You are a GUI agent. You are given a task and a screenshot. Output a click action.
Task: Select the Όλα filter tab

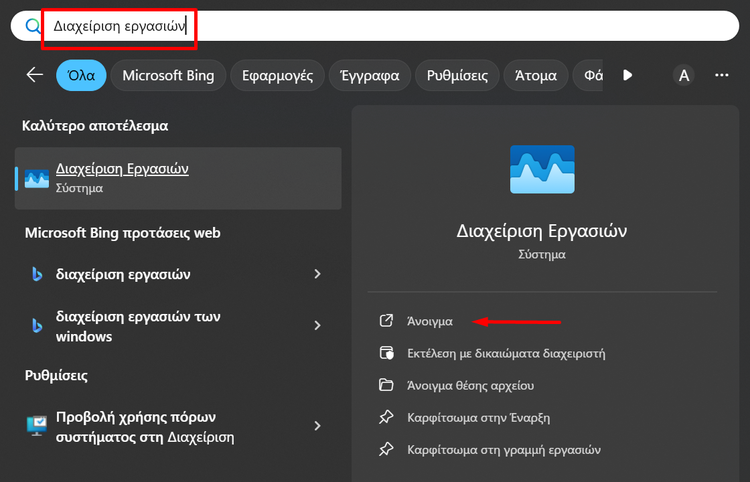coord(81,75)
